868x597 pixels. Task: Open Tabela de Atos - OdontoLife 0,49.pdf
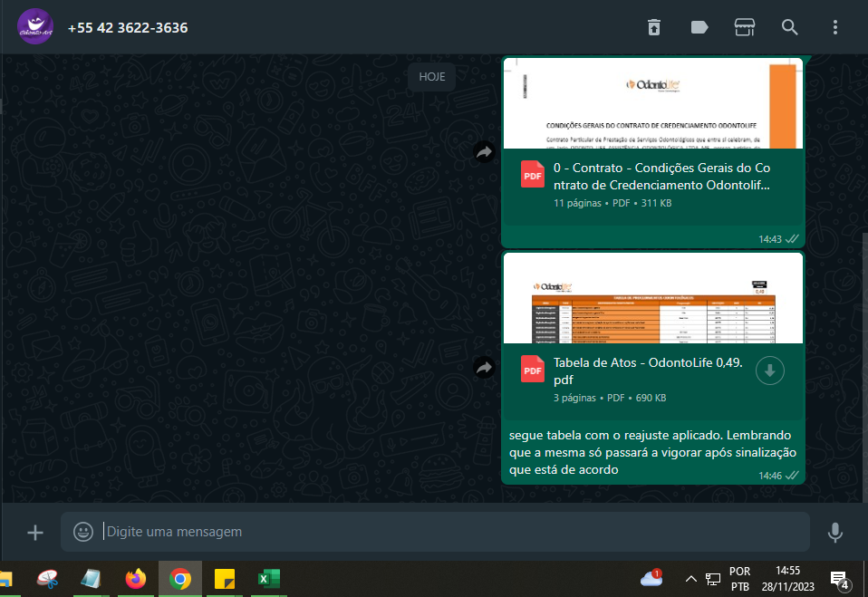point(648,371)
